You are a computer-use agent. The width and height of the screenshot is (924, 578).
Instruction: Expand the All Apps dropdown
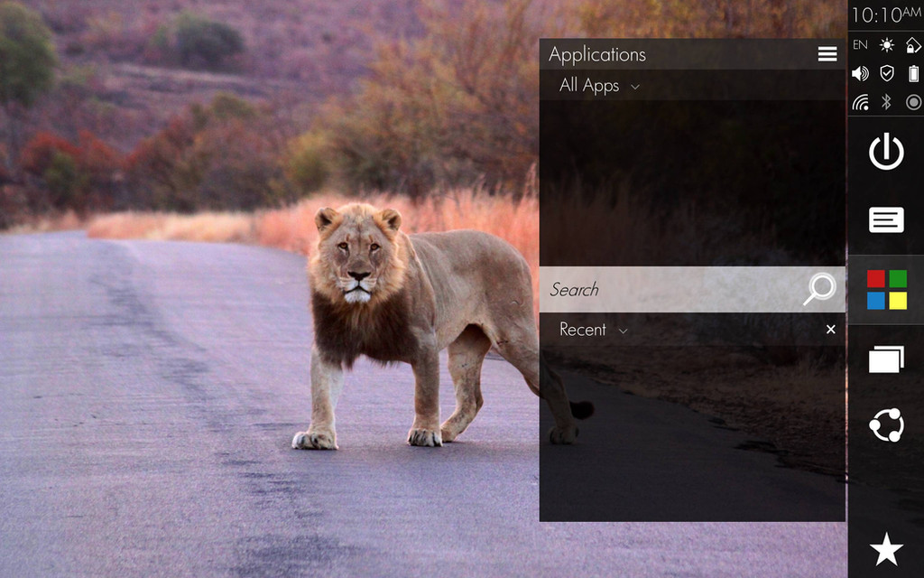(x=599, y=86)
